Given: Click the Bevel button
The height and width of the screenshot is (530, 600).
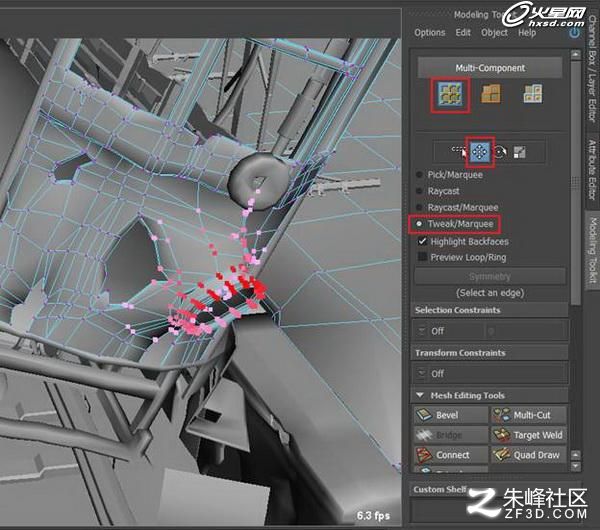Looking at the screenshot, I should pos(451,415).
